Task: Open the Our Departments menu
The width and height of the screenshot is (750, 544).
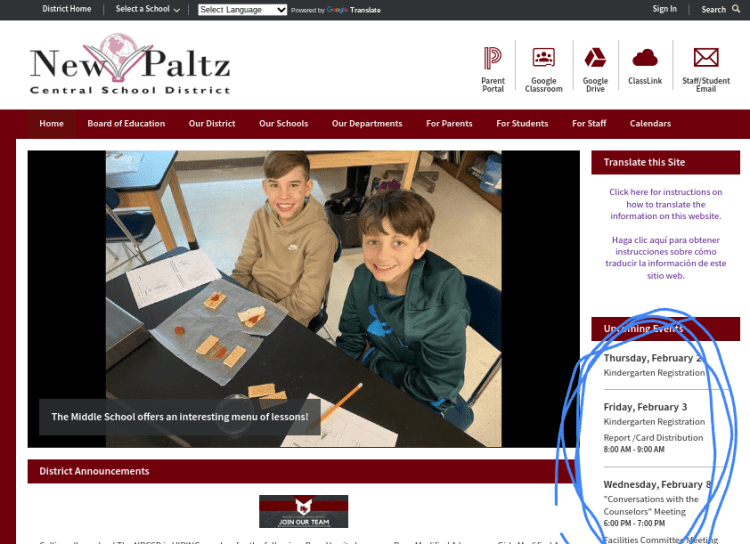Action: [367, 124]
